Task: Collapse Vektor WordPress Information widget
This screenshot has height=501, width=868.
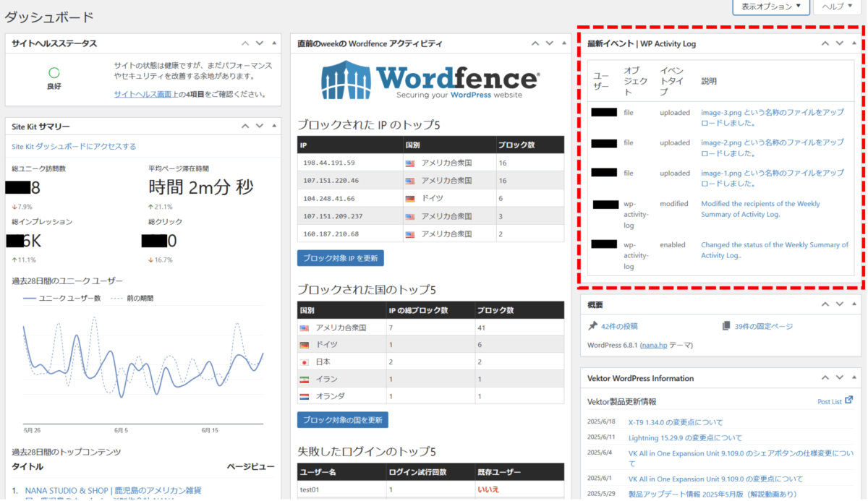Action: pyautogui.click(x=854, y=378)
